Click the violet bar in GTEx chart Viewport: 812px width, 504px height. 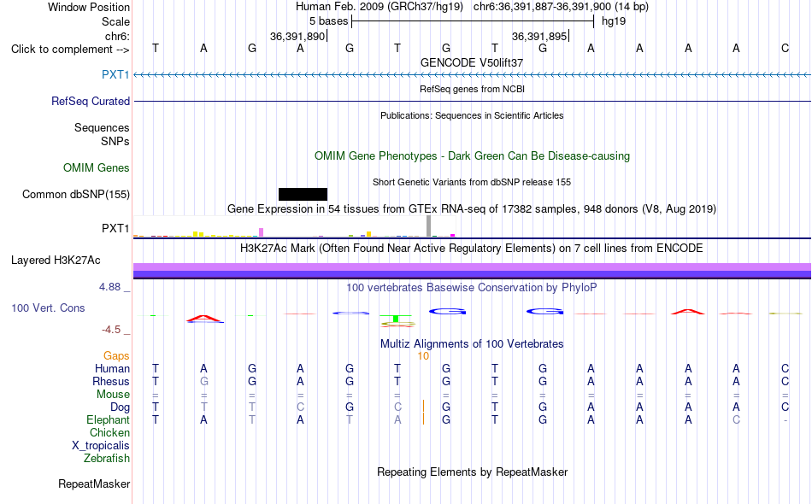tap(261, 232)
